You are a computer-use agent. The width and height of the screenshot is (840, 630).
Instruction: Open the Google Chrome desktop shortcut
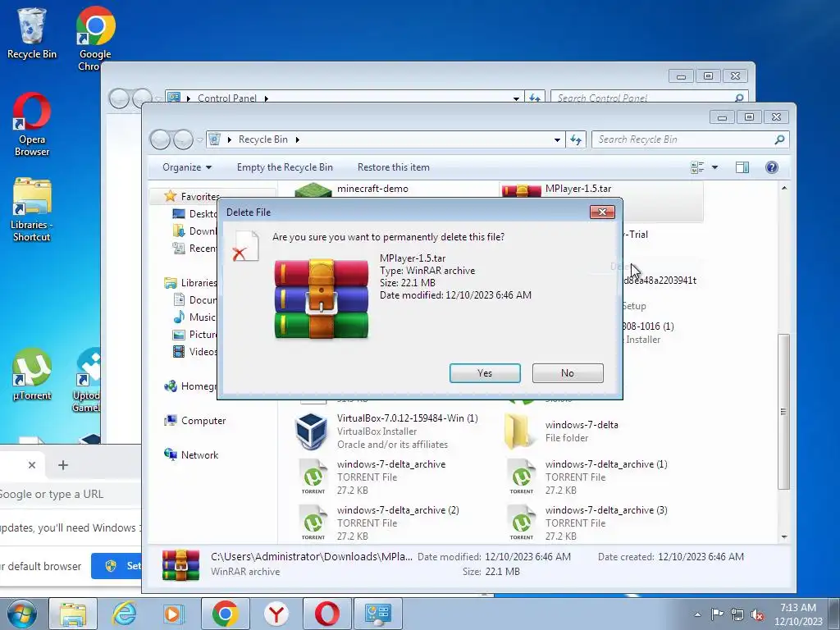[95, 39]
